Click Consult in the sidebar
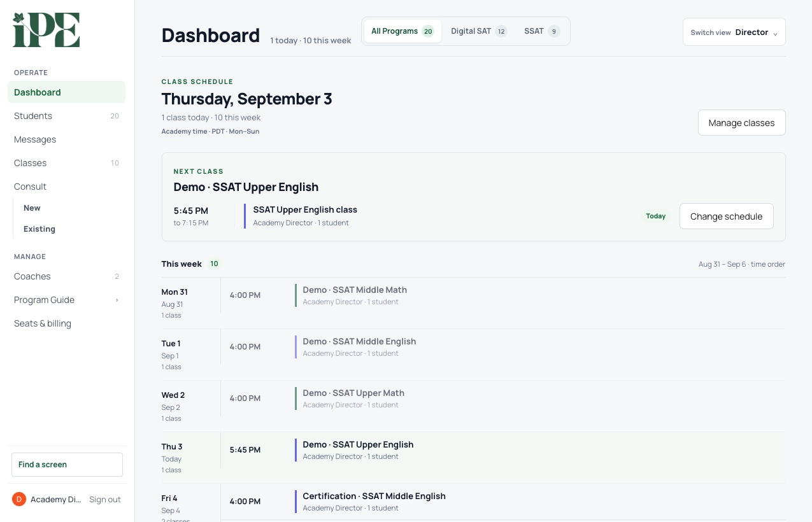This screenshot has height=522, width=812. (66, 187)
